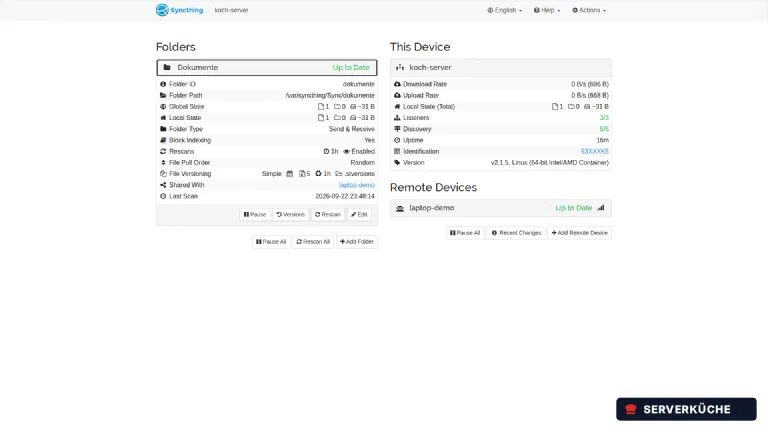Expand the laptop-demo remote device
Viewport: 768px width, 432px height.
click(x=501, y=208)
